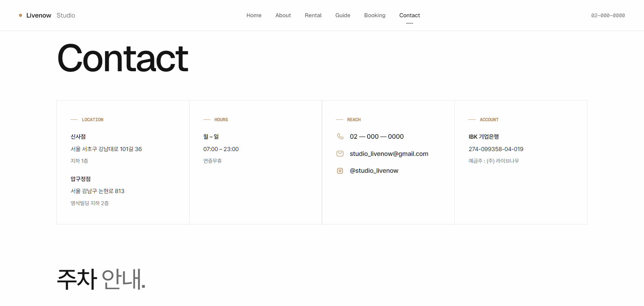Screen dimensions: 644x306
Task: Click the 영석빌딩 지하 2층 text
Action: 90,203
